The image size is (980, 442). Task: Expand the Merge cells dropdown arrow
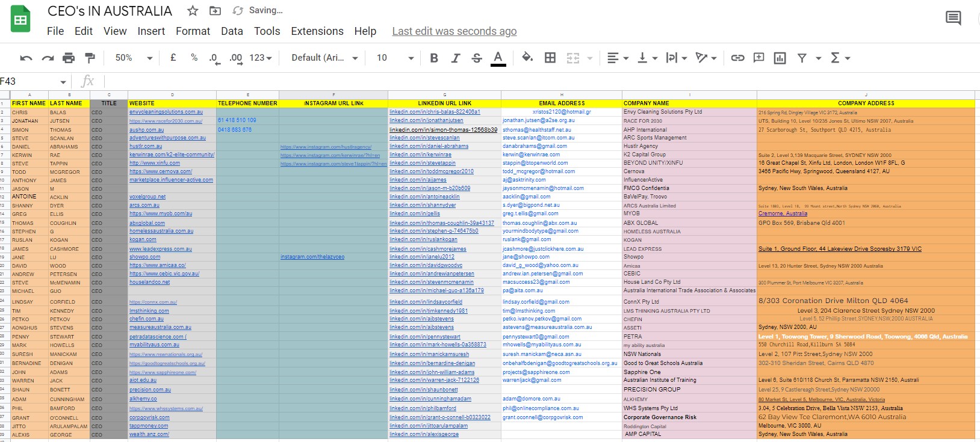pos(590,58)
